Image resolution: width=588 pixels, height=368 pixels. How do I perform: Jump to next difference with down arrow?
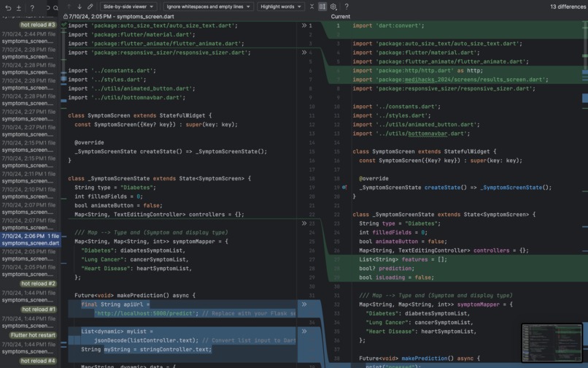coord(80,7)
